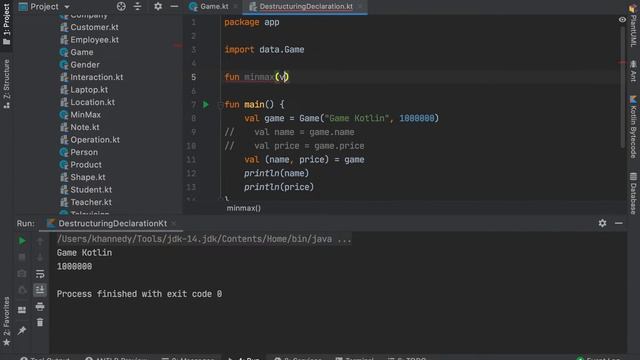Viewport: 640px width, 360px height.
Task: Clear console with trash icon
Action: point(40,322)
